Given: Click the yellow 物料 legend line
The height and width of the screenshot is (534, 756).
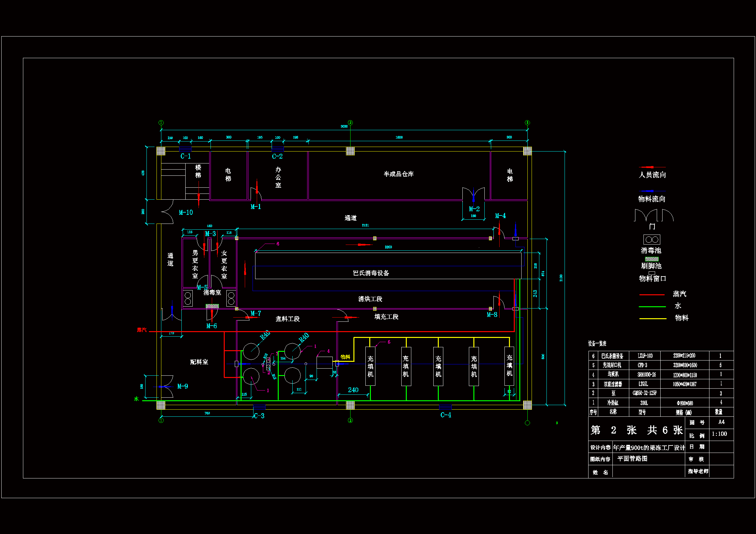Looking at the screenshot, I should 652,319.
